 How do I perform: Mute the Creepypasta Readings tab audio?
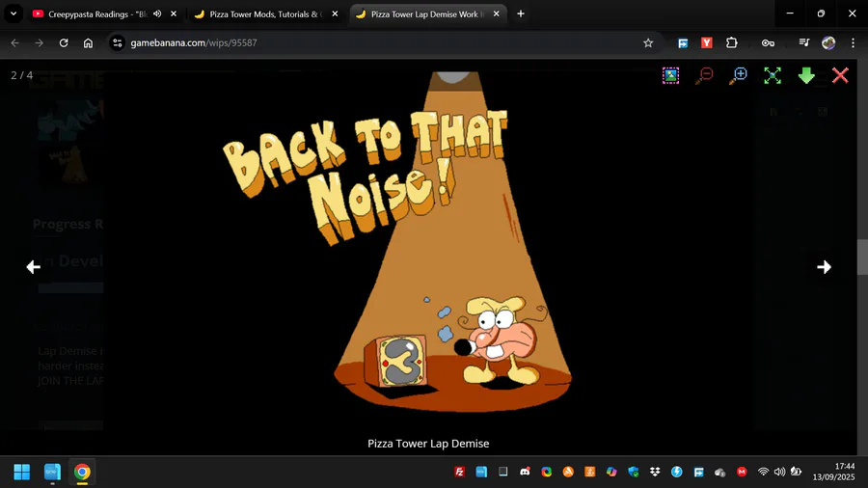click(x=157, y=14)
